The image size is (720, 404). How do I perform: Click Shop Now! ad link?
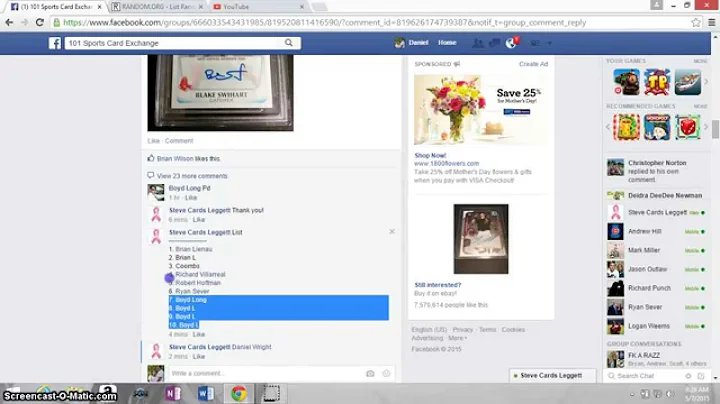[x=430, y=155]
